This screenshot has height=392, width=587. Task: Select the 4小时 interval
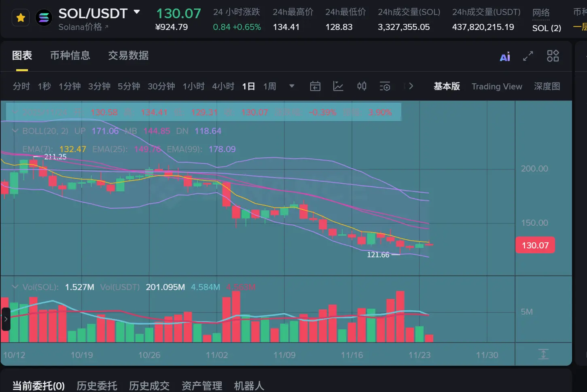[223, 86]
